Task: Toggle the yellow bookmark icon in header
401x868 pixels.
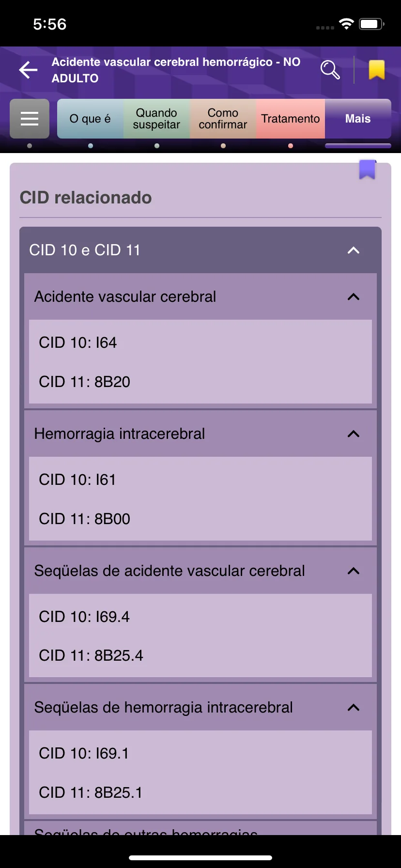Action: 377,70
